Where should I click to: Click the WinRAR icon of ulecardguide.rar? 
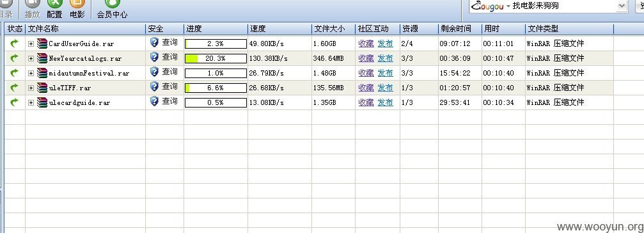[42, 102]
